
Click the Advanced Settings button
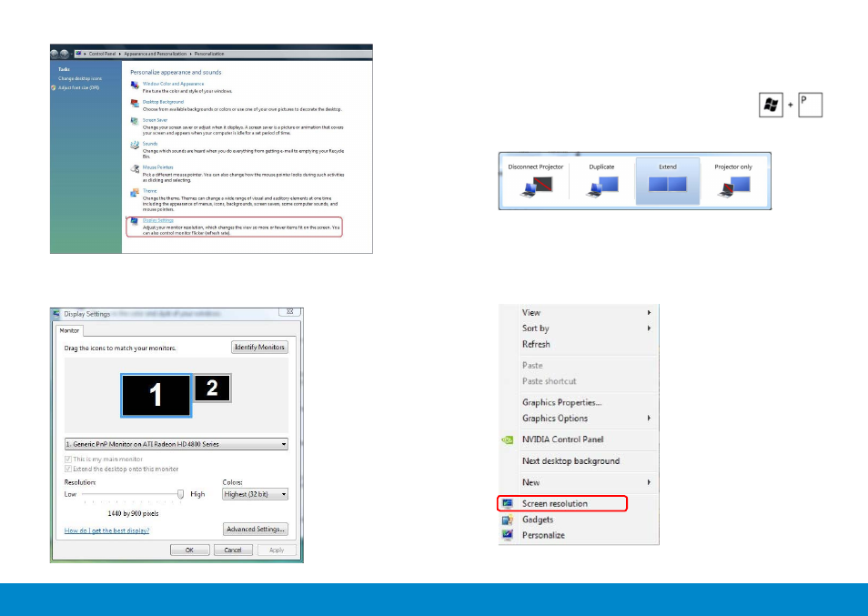tap(256, 530)
